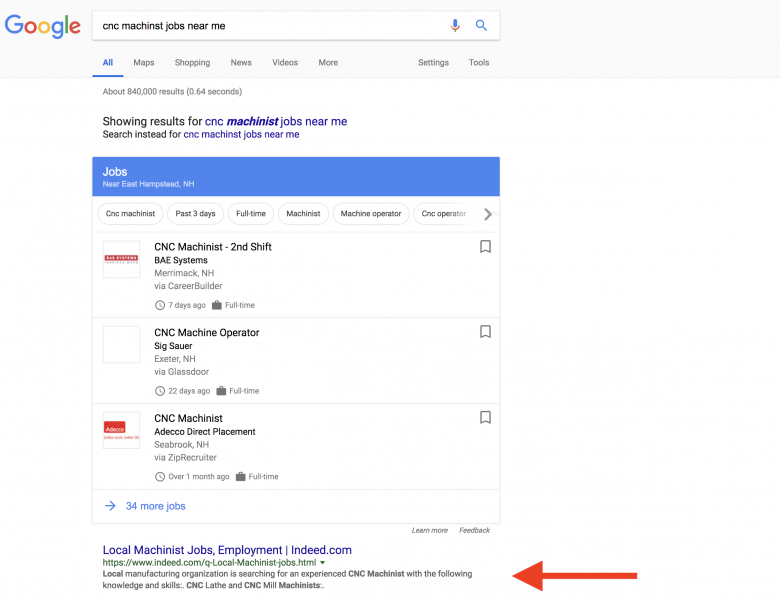Apply the Cnc operator filter chip

[x=444, y=214]
